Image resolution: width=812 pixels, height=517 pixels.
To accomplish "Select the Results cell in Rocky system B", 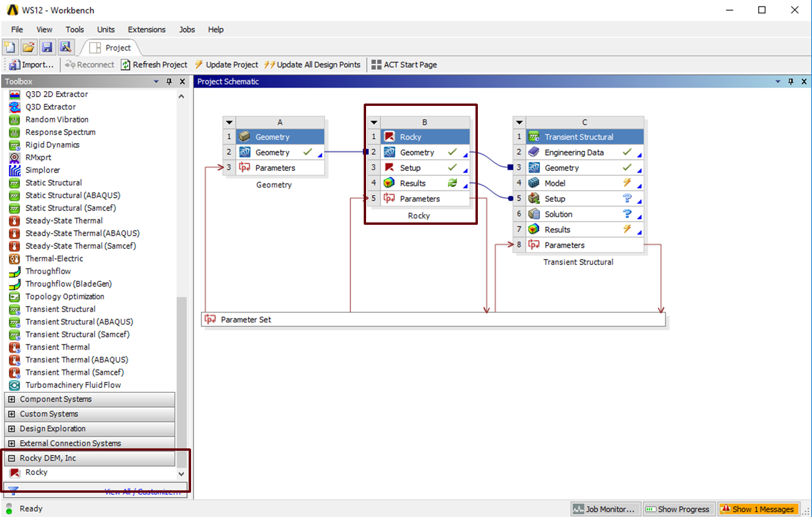I will 425,183.
